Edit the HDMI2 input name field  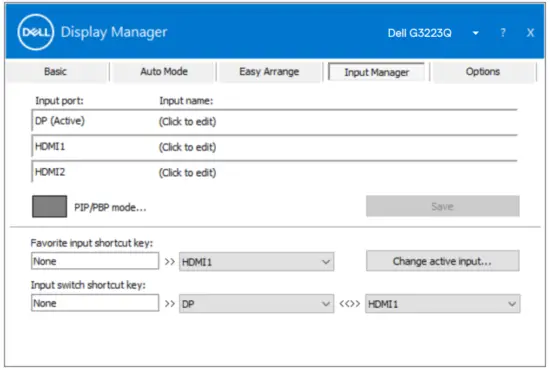[x=187, y=173]
